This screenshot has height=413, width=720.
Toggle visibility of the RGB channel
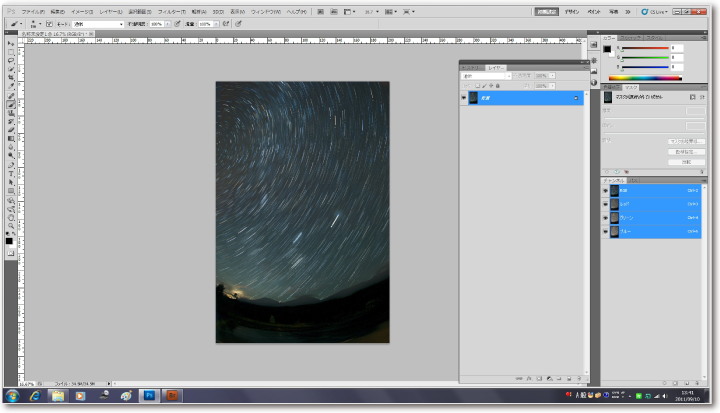coord(605,189)
